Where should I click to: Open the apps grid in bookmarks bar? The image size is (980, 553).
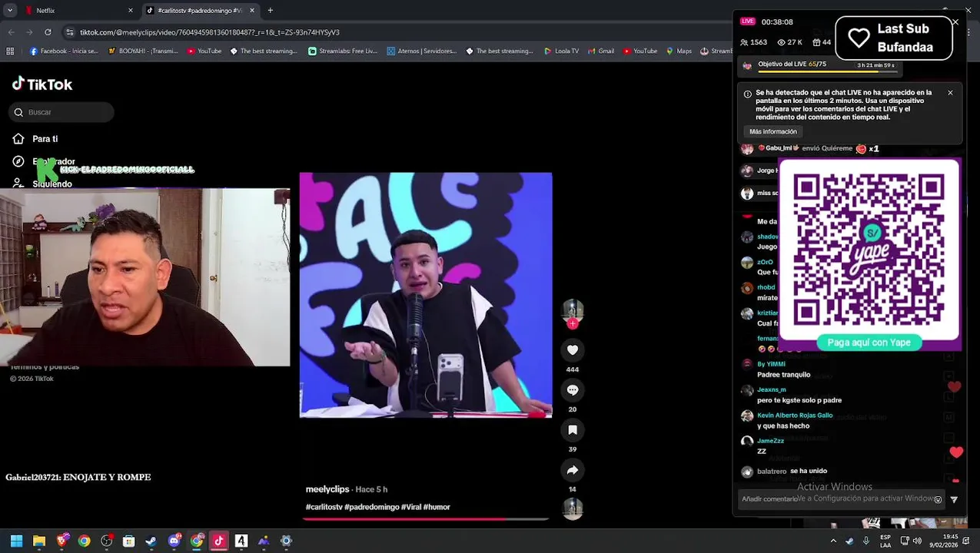point(10,51)
